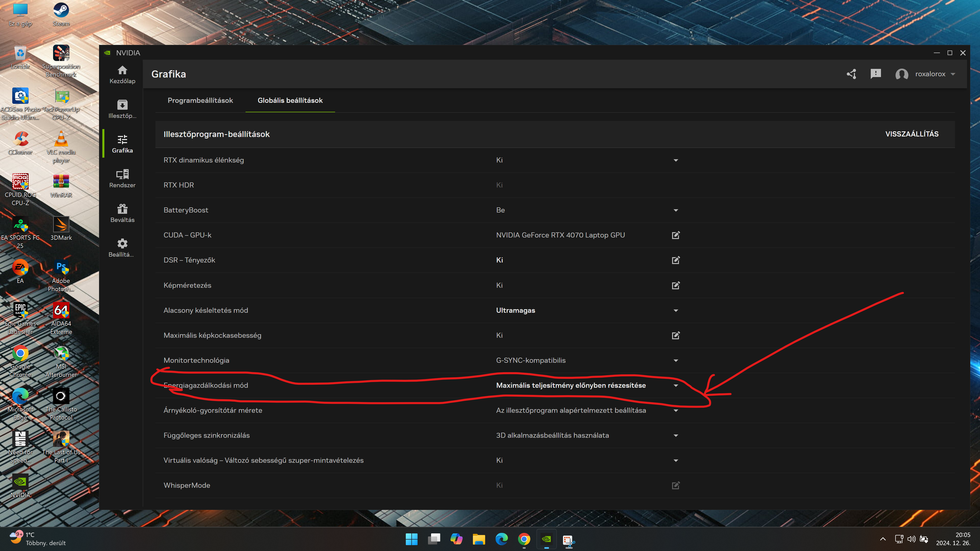Click the VISSZAÁLLÍTÁS reset button

point(912,134)
